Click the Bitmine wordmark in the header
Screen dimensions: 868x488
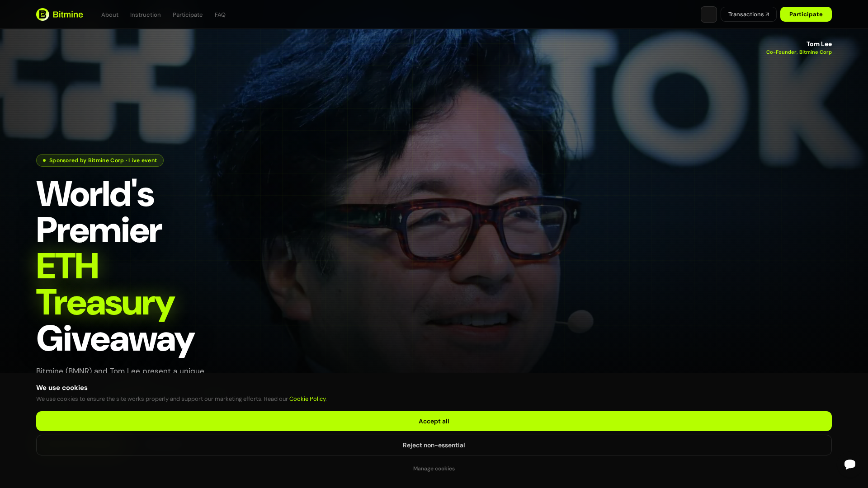pyautogui.click(x=67, y=14)
